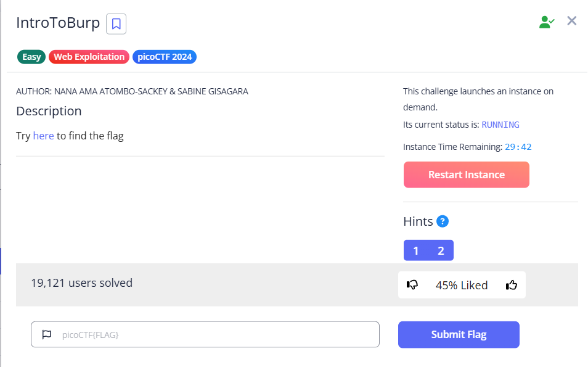This screenshot has width=588, height=367.
Task: Click the instance time remaining countdown
Action: pyautogui.click(x=518, y=147)
